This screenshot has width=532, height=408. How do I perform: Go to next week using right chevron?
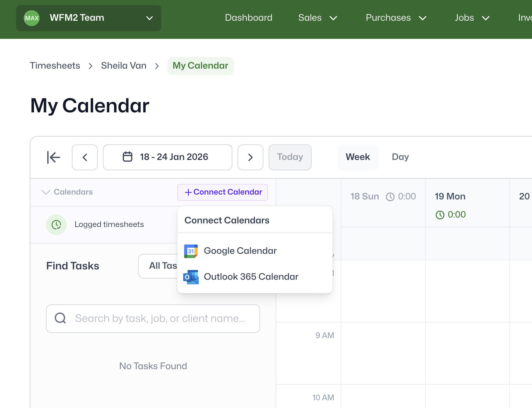250,157
